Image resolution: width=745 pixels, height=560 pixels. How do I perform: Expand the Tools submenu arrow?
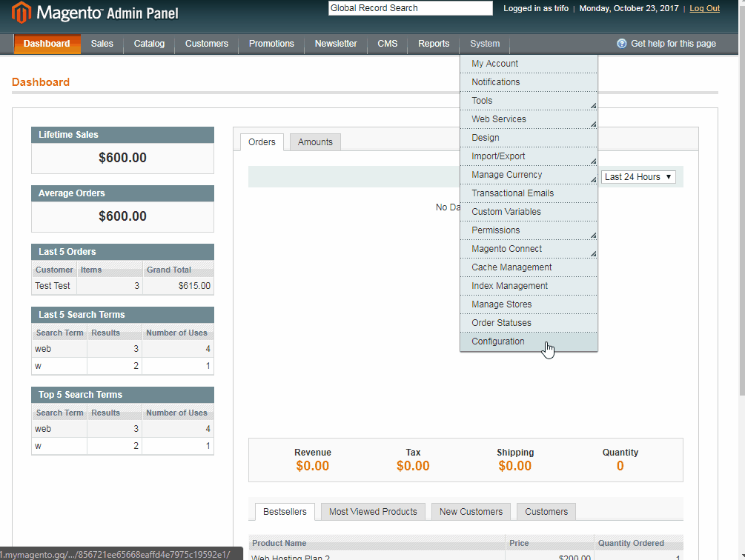[x=593, y=105]
